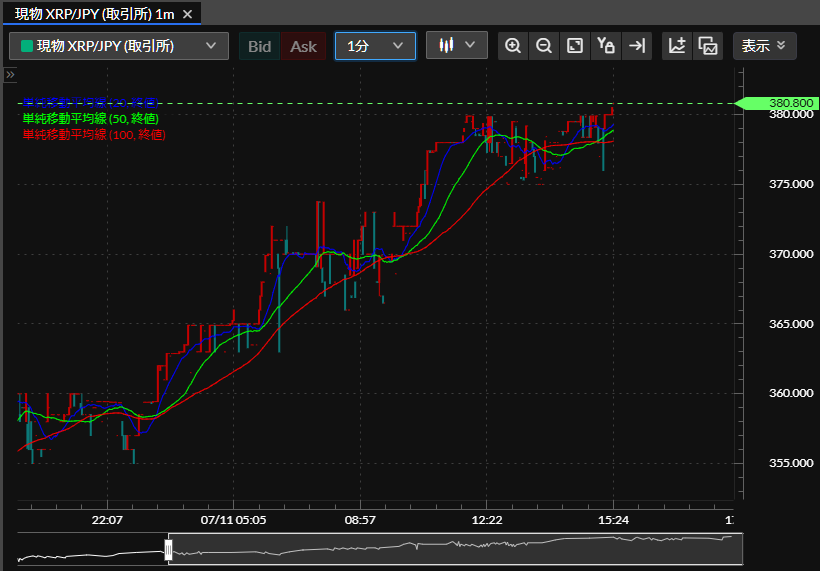Expand the side panel double-chevron
820x571 pixels.
[10, 75]
